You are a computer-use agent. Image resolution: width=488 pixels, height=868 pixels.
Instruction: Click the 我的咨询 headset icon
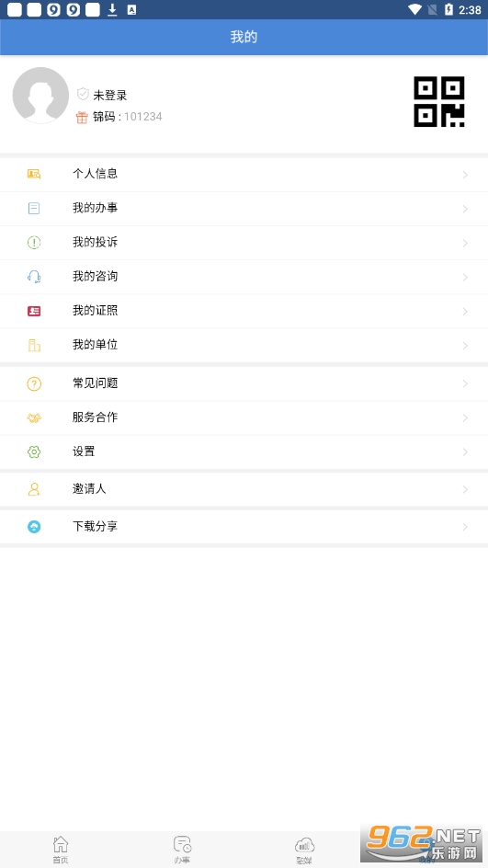pos(34,277)
